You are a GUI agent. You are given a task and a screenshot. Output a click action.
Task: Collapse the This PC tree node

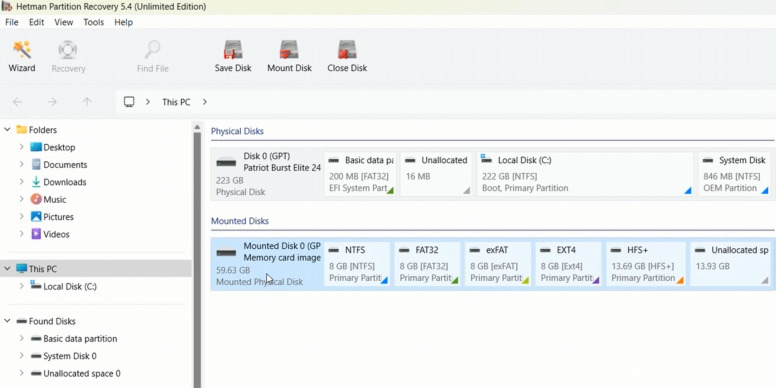7,269
